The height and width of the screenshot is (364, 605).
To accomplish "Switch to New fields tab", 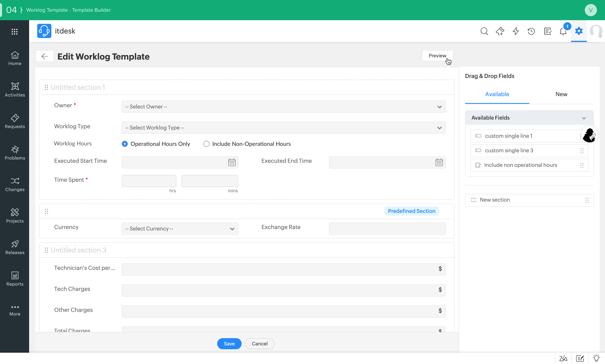I will (x=561, y=94).
